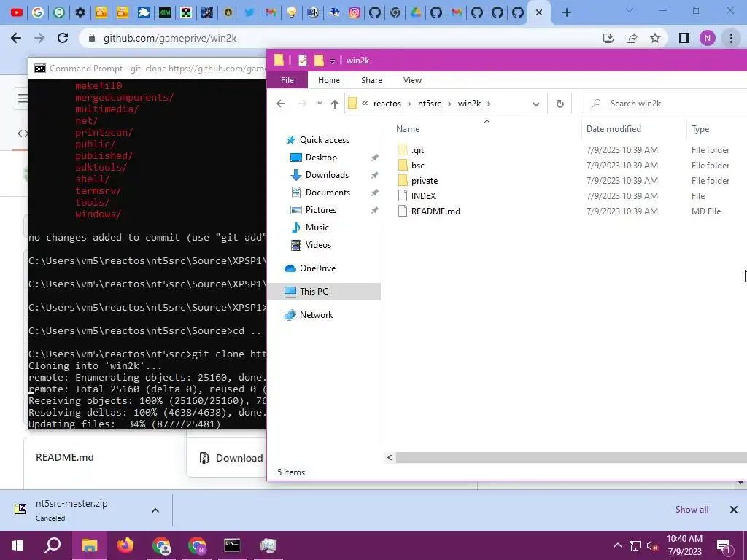Open a new Chrome tab
The width and height of the screenshot is (747, 560).
[566, 12]
